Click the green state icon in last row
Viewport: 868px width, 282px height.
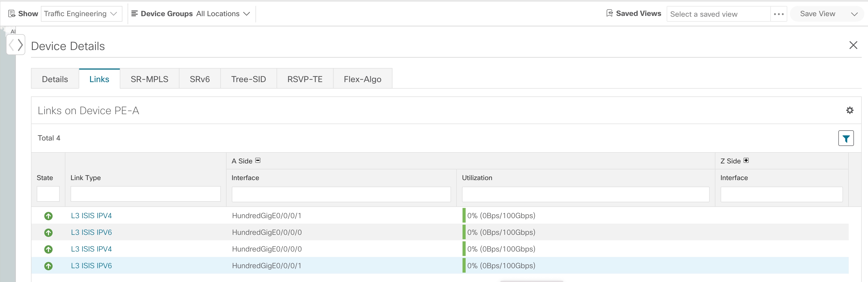[48, 266]
